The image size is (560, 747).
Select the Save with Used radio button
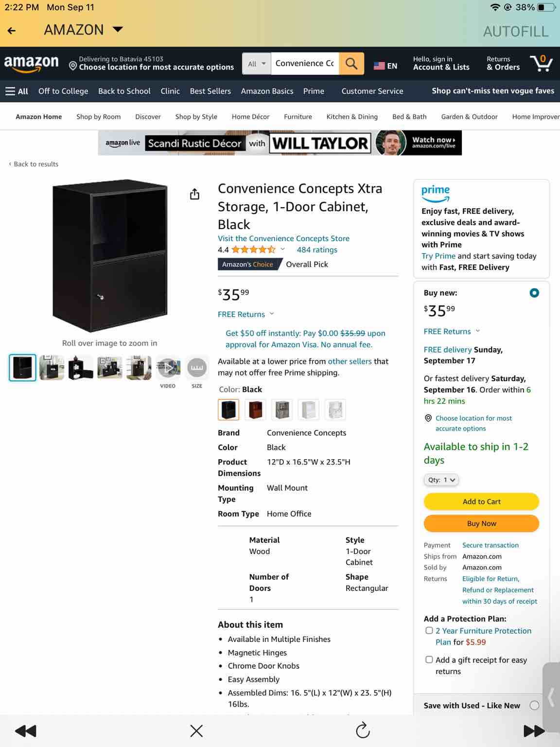pos(534,705)
